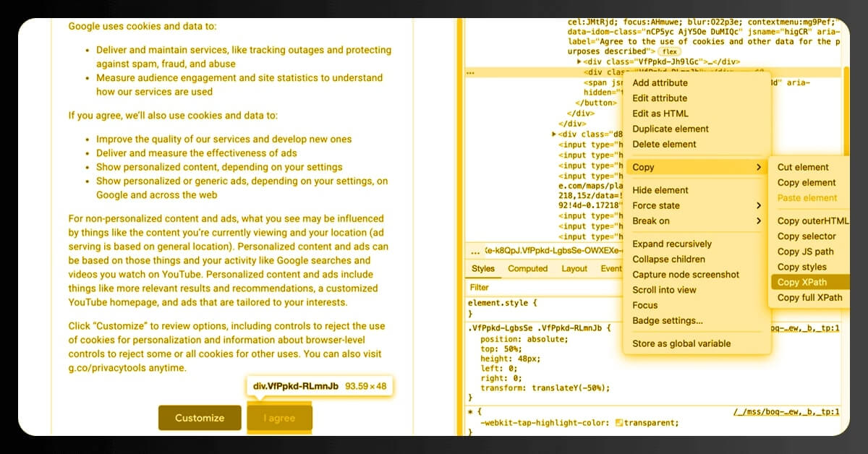Expand the div VfPpkd-Jh9lGc node triangle

(x=579, y=62)
